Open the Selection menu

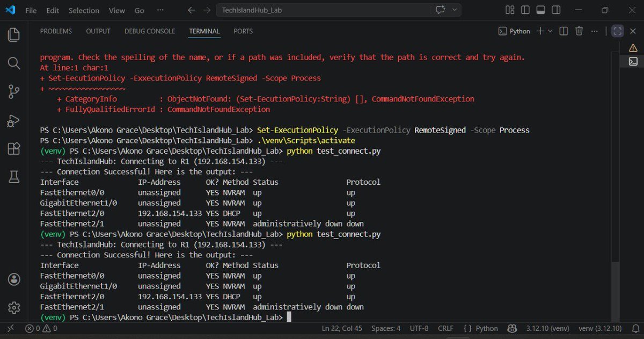(x=84, y=10)
